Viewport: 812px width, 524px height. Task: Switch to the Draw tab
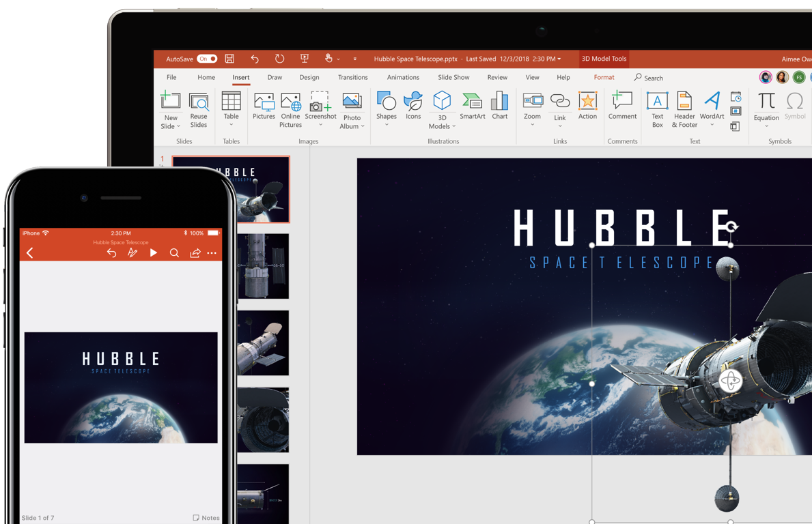(x=275, y=77)
